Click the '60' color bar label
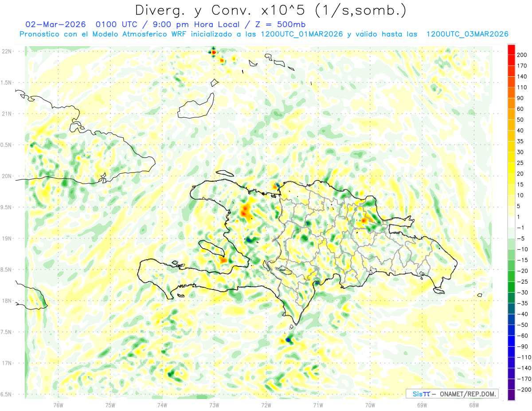The image size is (532, 411). [521, 109]
